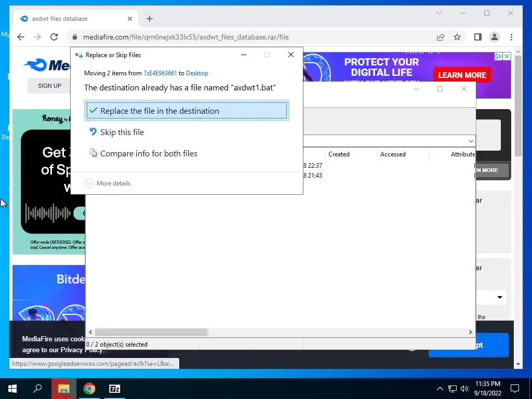
Task: Bookmark this page with star
Action: coord(457,37)
